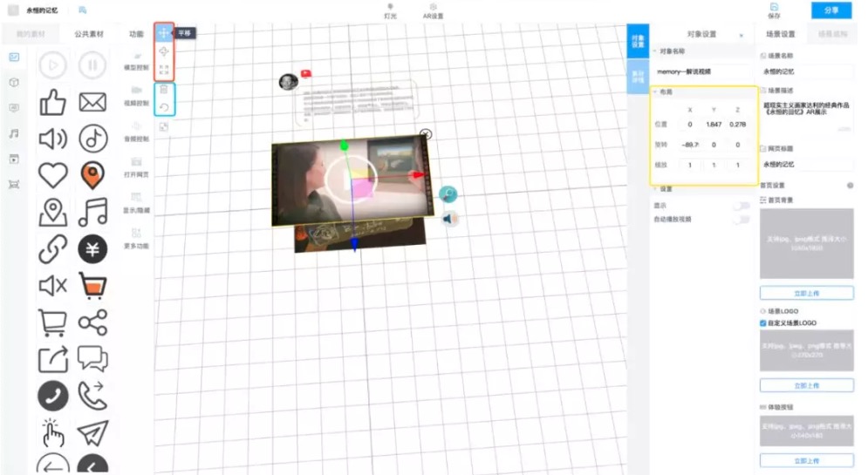
Task: Pick the black yen circle icon asset
Action: pos(92,249)
